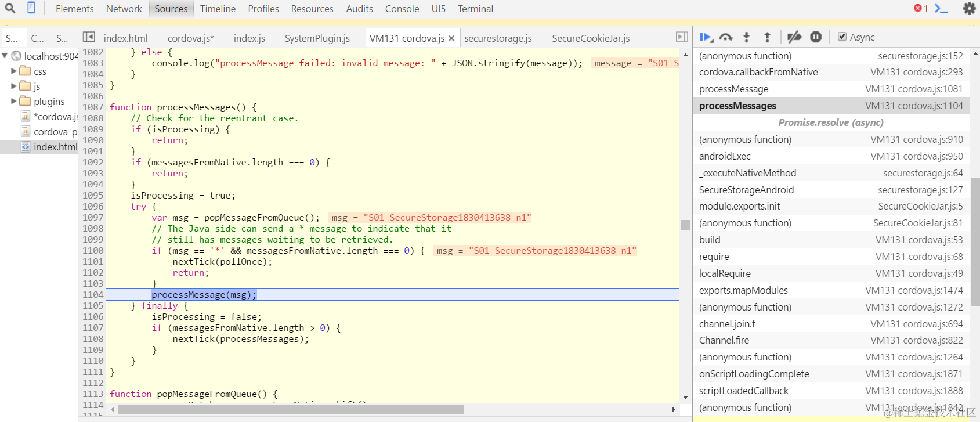This screenshot has height=422, width=980.
Task: Select cordova.callbackFromNative call frame
Action: point(831,72)
